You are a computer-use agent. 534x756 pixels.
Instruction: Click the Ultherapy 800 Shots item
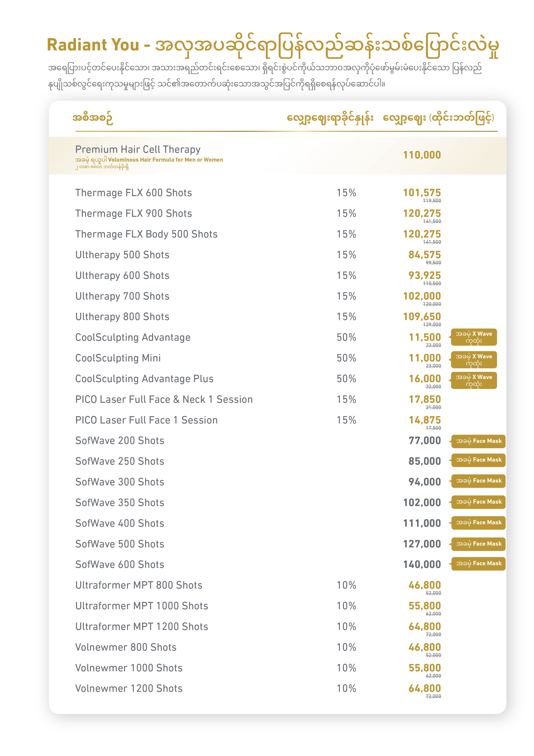[122, 317]
